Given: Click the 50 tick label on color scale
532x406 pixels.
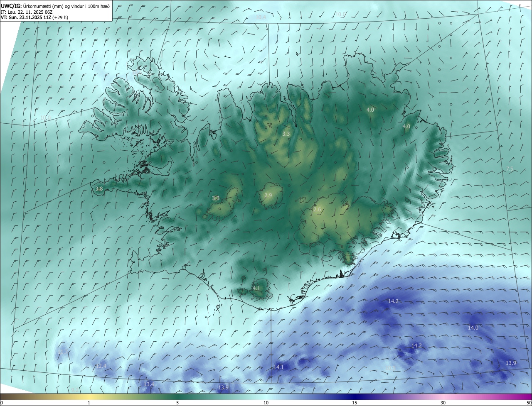Looking at the screenshot, I should (529, 403).
